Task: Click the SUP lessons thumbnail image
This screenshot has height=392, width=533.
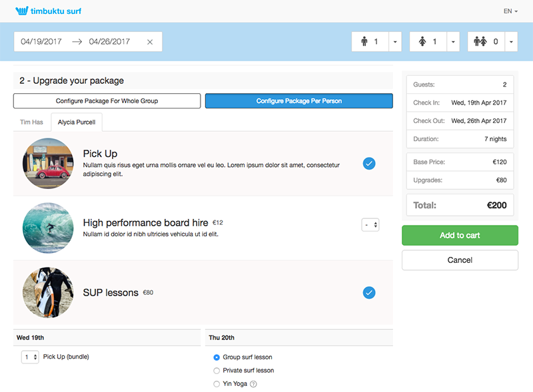Action: coord(48,293)
